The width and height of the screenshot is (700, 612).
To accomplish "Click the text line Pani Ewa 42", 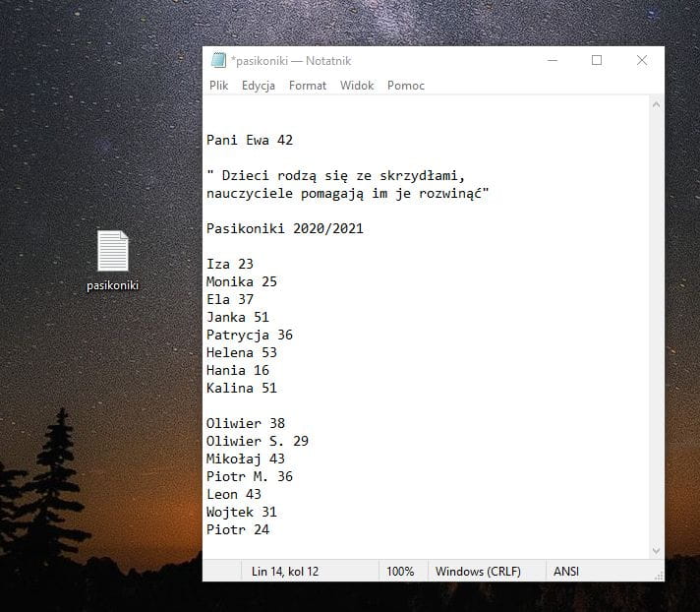I will (250, 141).
